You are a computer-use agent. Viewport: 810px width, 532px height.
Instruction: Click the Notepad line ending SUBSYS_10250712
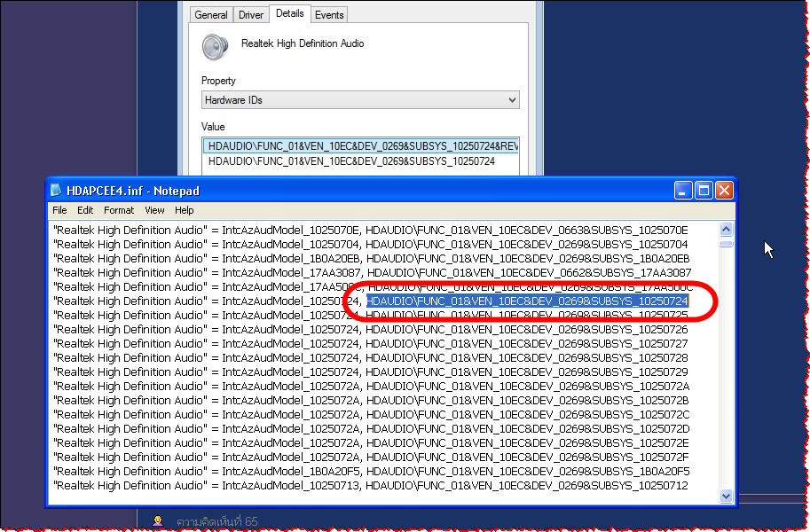370,486
